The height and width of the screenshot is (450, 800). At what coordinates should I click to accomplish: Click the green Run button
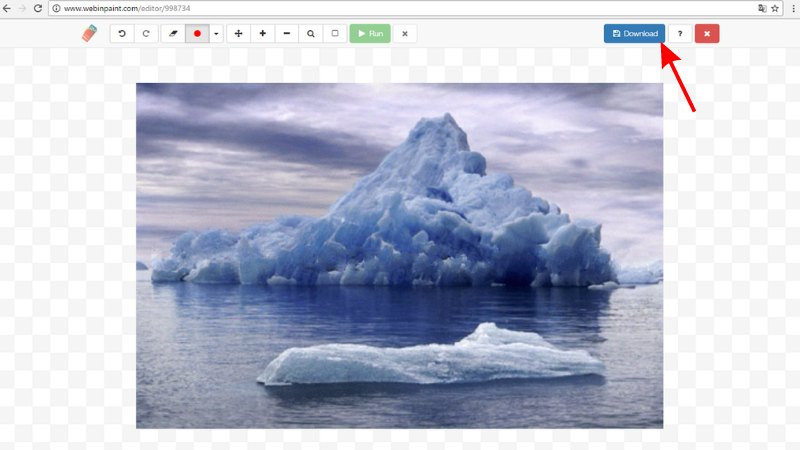[370, 34]
